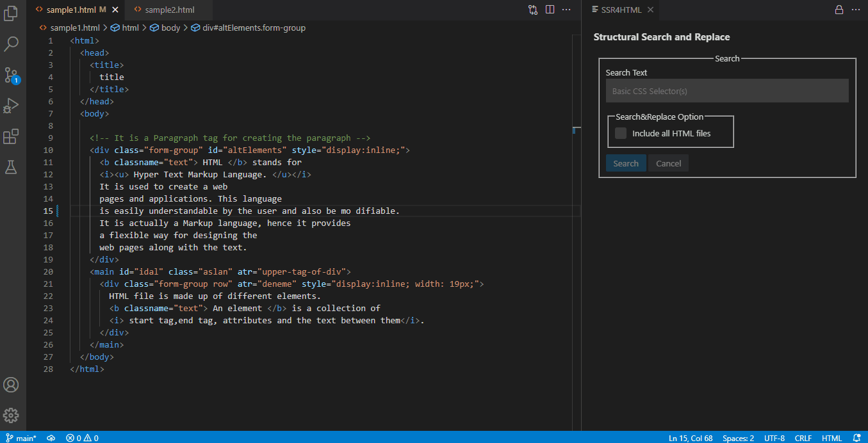Screen dimensions: 868x443
Task: Close the SSR4HTML tab
Action: (650, 10)
